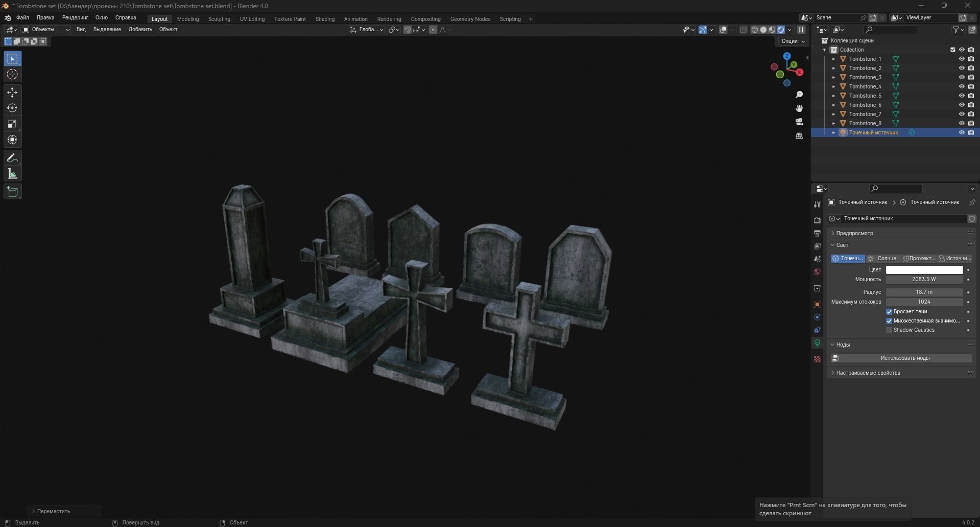Click the Мощность 2083.5 W field
The width and height of the screenshot is (980, 527).
[x=924, y=280]
